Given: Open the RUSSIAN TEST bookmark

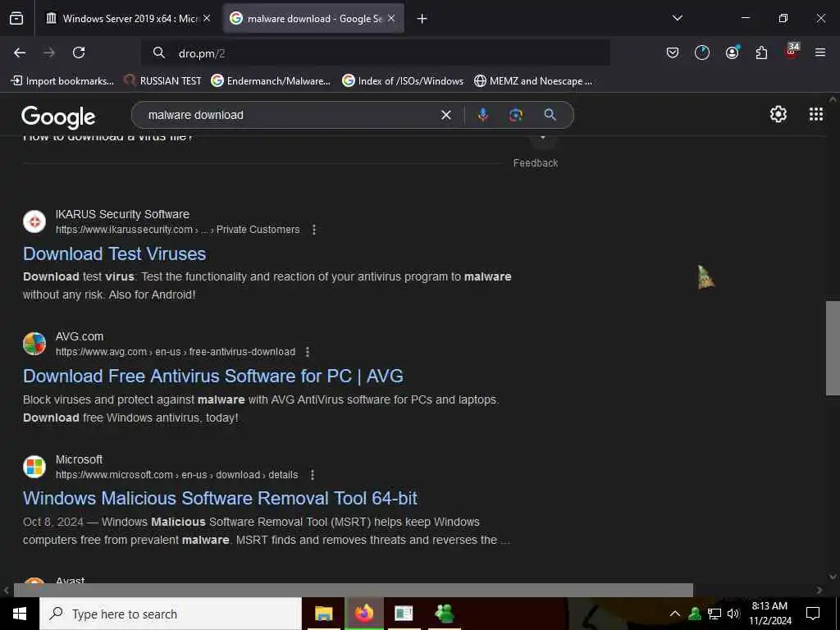Looking at the screenshot, I should [162, 81].
